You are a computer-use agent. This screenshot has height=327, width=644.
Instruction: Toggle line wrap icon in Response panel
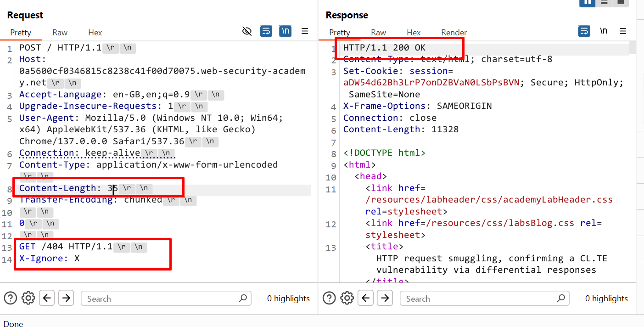tap(584, 31)
